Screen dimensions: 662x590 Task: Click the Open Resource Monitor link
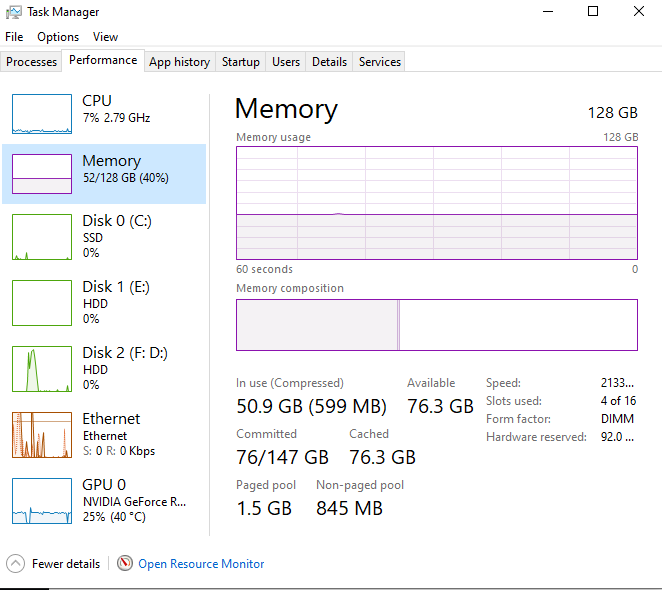coord(201,564)
